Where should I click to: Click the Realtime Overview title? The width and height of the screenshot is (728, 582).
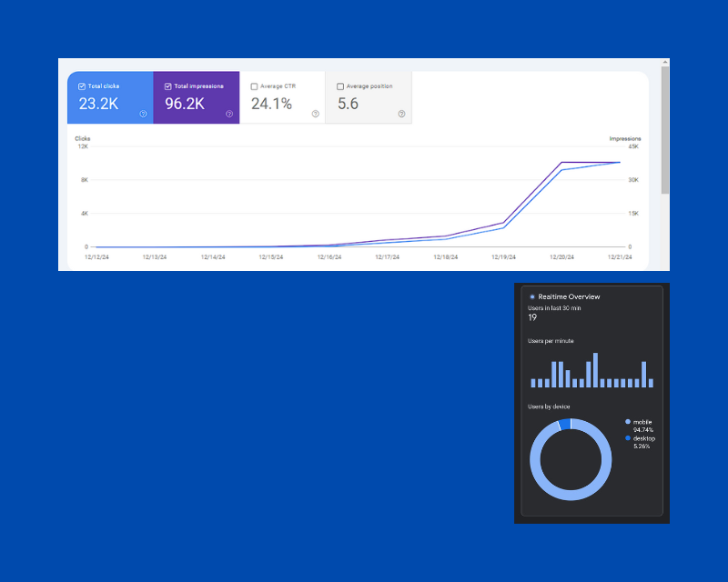pyautogui.click(x=569, y=296)
